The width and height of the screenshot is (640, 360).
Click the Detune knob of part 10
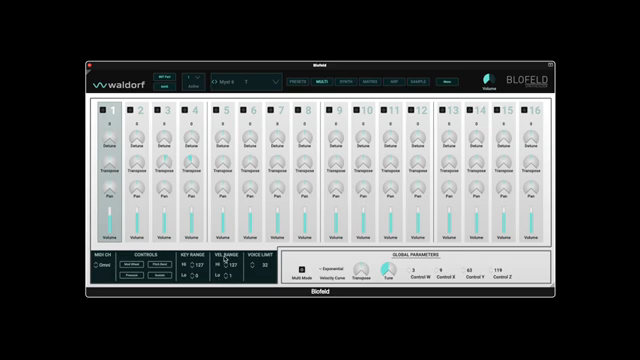[x=363, y=138]
